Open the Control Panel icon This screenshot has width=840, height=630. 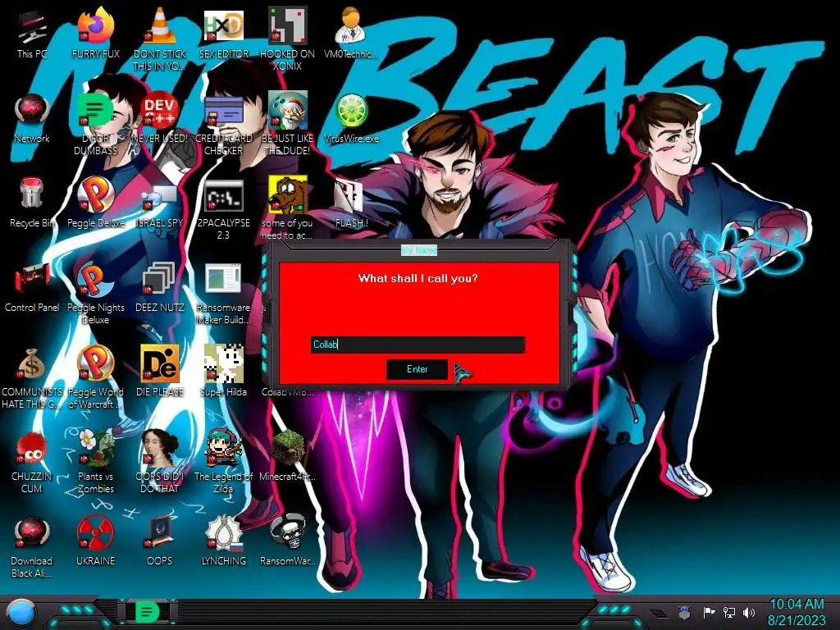point(32,280)
